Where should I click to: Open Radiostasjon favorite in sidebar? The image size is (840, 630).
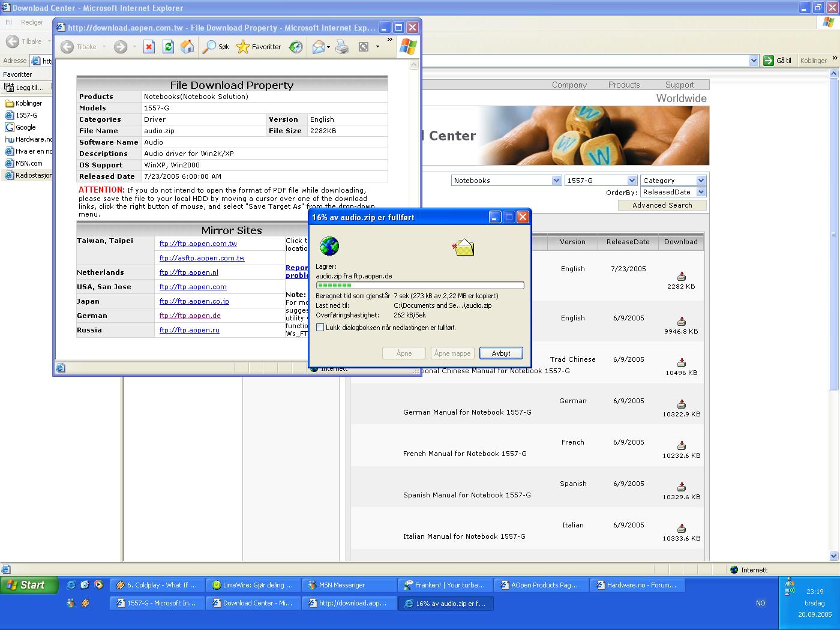pyautogui.click(x=28, y=175)
